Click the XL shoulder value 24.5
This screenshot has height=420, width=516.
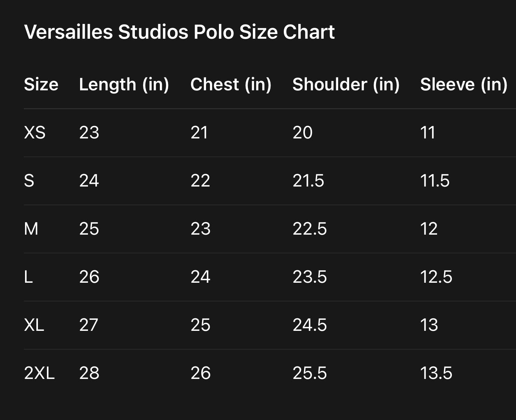pos(310,325)
